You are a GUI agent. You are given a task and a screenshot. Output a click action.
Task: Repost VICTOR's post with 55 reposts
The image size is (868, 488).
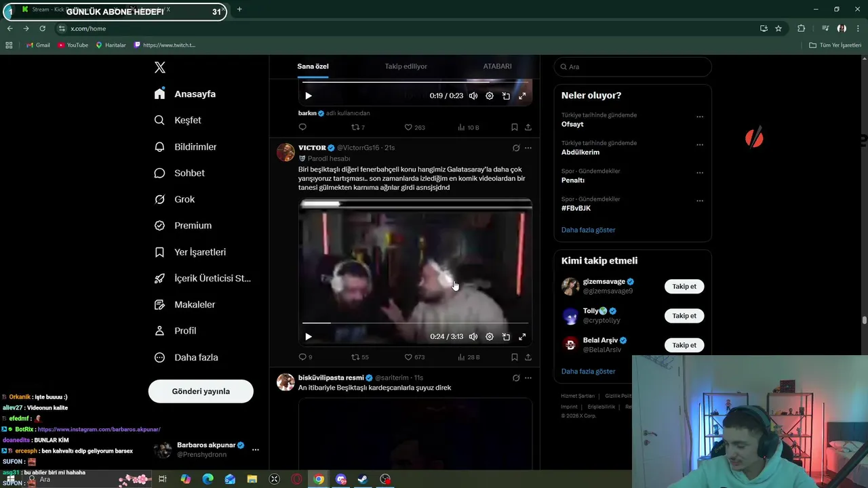point(360,357)
